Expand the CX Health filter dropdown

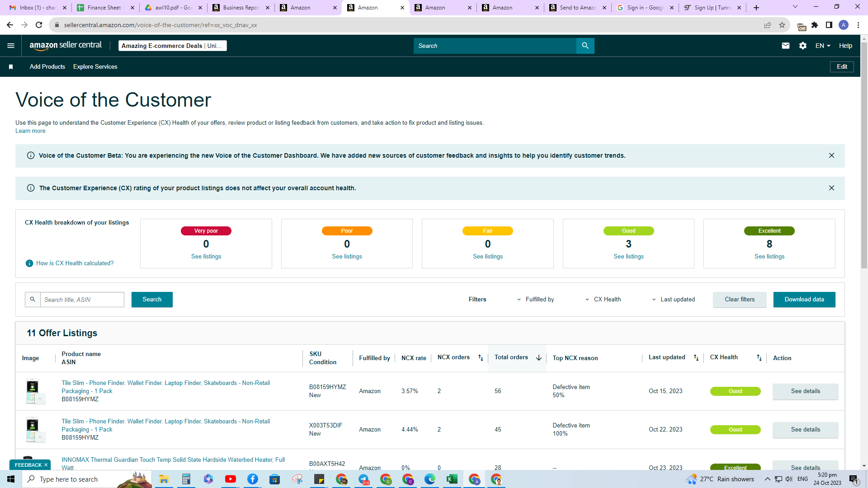point(603,300)
